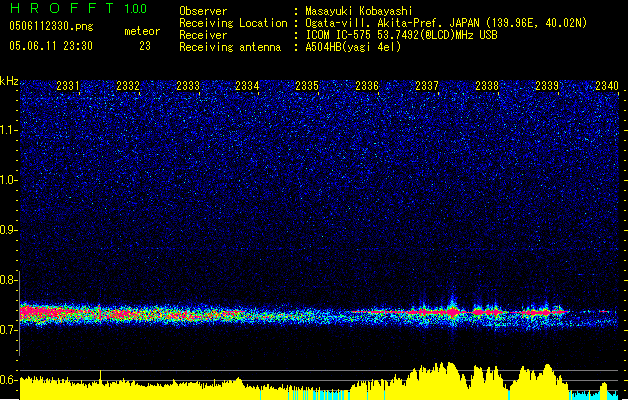629x400 pixels.
Task: Click the 0.9 kHz frequency label
Action: click(x=8, y=229)
